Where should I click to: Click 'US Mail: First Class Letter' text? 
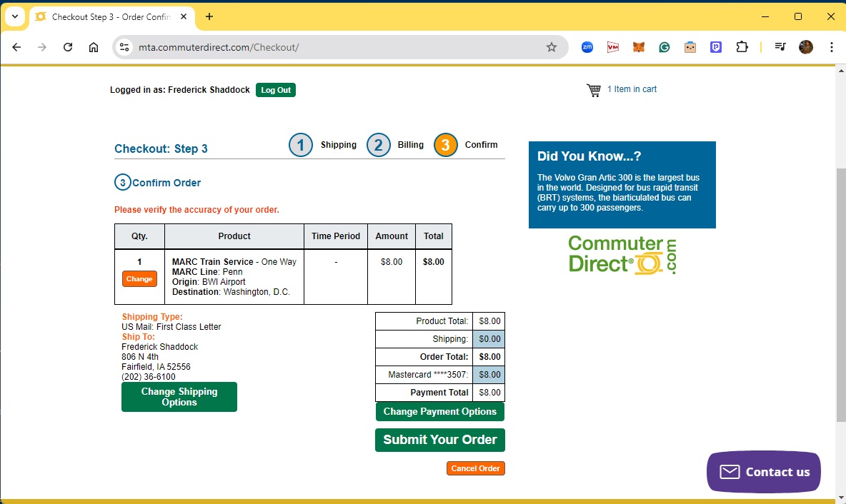point(171,327)
